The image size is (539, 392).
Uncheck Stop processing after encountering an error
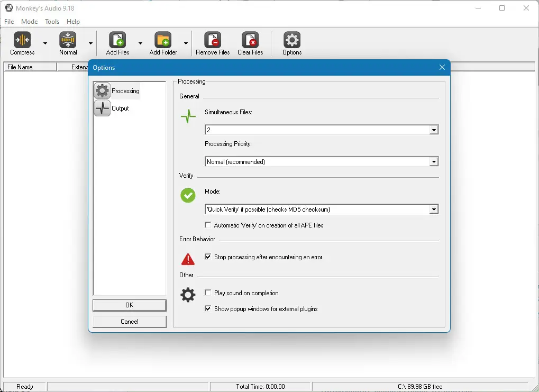click(208, 257)
